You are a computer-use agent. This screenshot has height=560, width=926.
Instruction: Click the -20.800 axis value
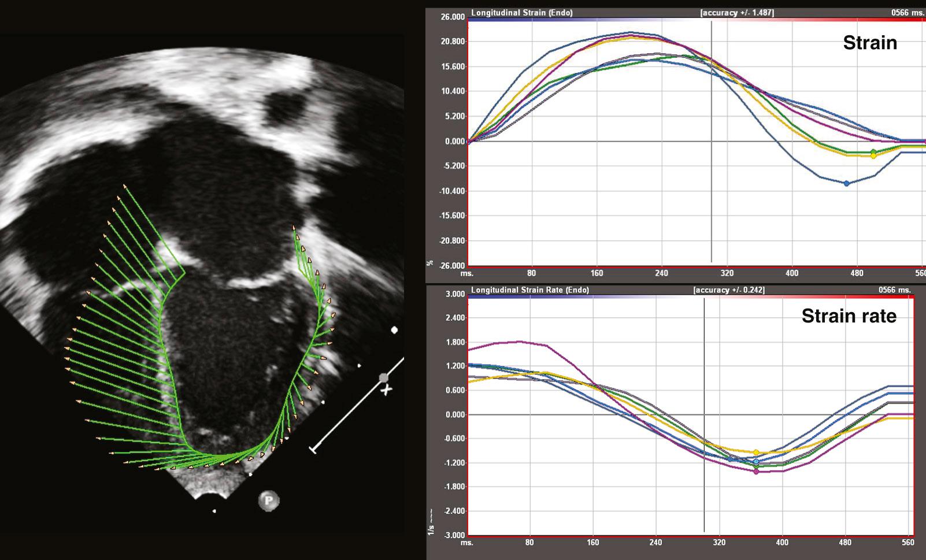tap(452, 240)
